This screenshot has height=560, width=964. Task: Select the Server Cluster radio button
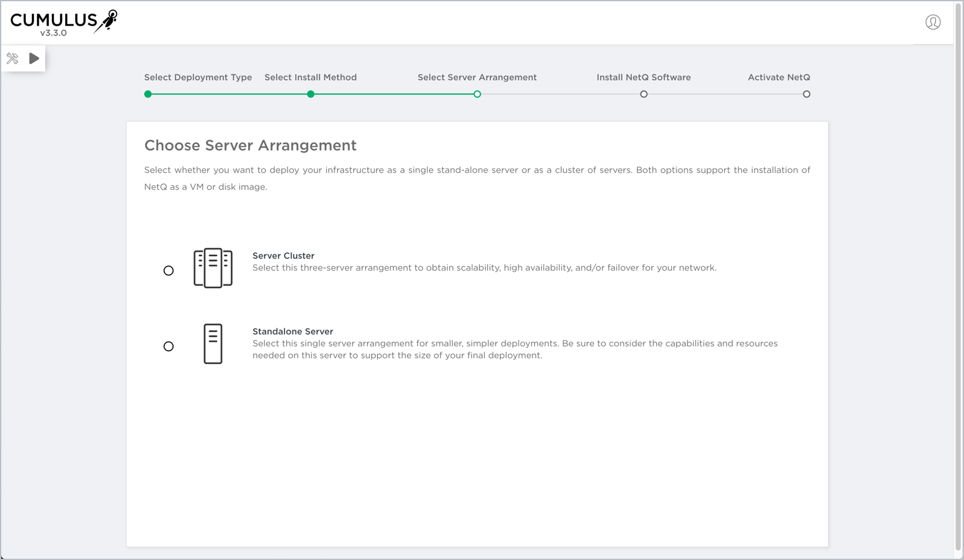click(x=168, y=271)
